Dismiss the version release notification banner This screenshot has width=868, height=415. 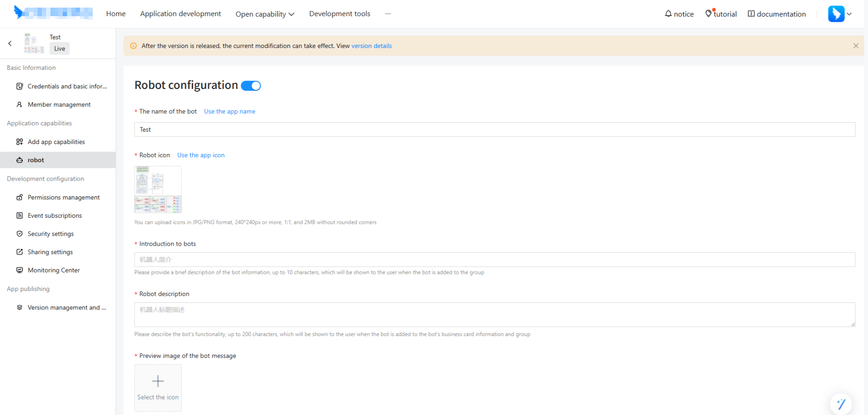coord(856,46)
